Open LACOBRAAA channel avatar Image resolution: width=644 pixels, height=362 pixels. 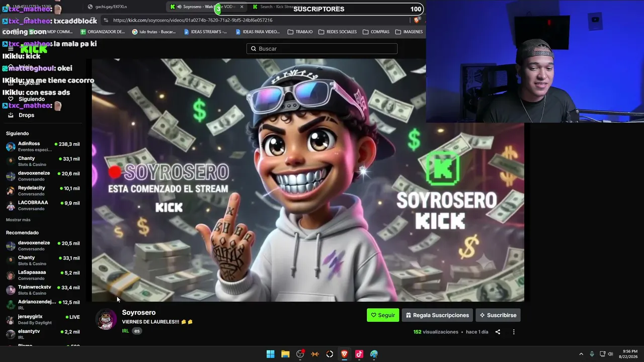[x=11, y=206]
